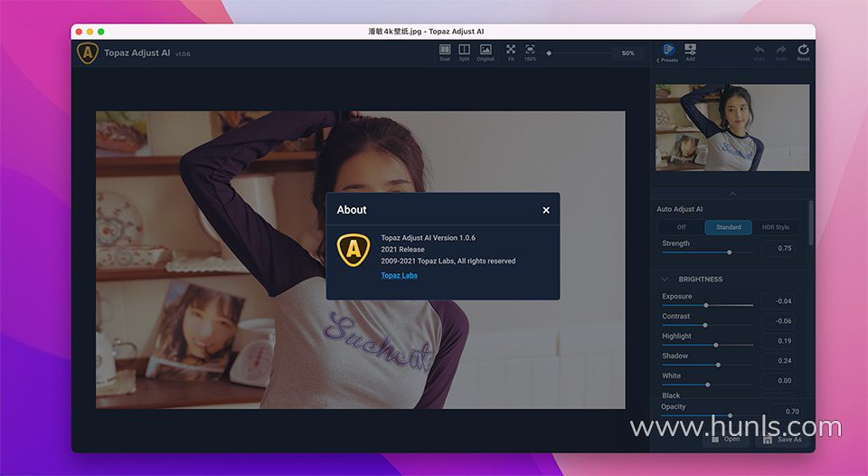Click the 2021 Release text

[402, 250]
